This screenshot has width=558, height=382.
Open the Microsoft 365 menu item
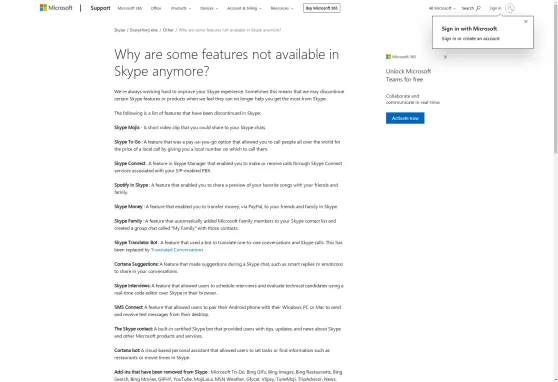tap(130, 8)
